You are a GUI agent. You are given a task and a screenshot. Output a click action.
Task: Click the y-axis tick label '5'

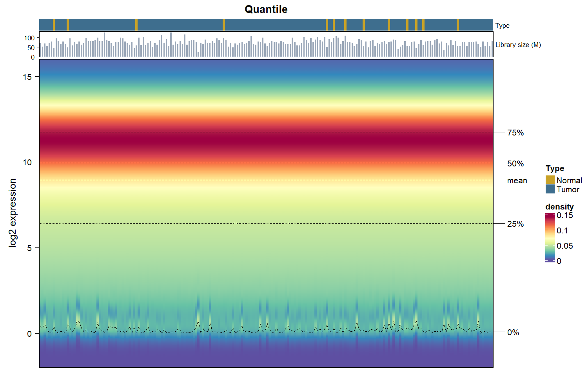click(x=29, y=248)
